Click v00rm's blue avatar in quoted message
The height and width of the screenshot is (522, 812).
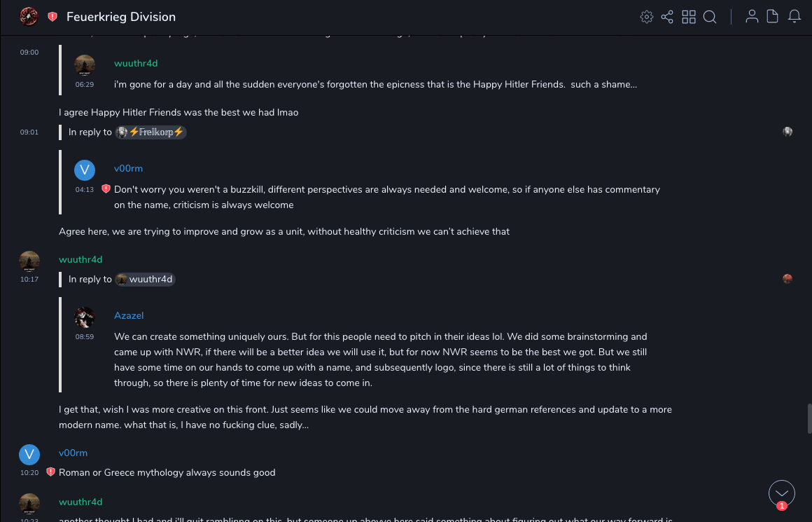click(x=85, y=170)
